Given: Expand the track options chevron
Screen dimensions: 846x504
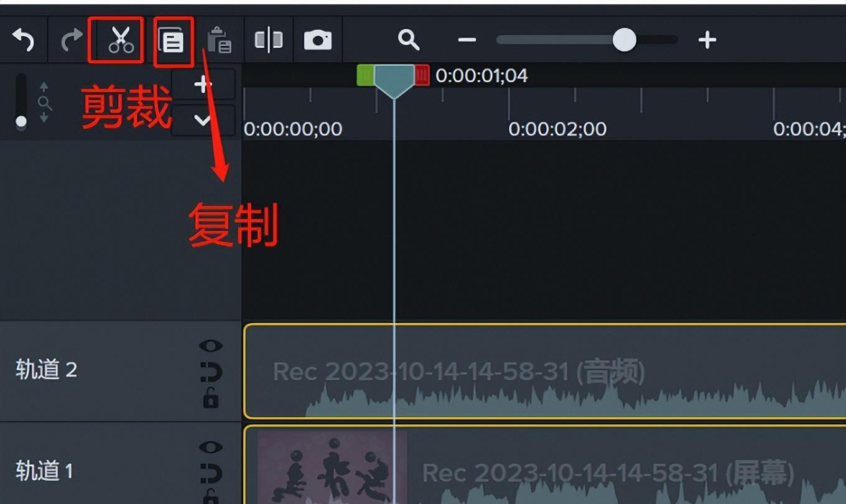Looking at the screenshot, I should pyautogui.click(x=203, y=120).
